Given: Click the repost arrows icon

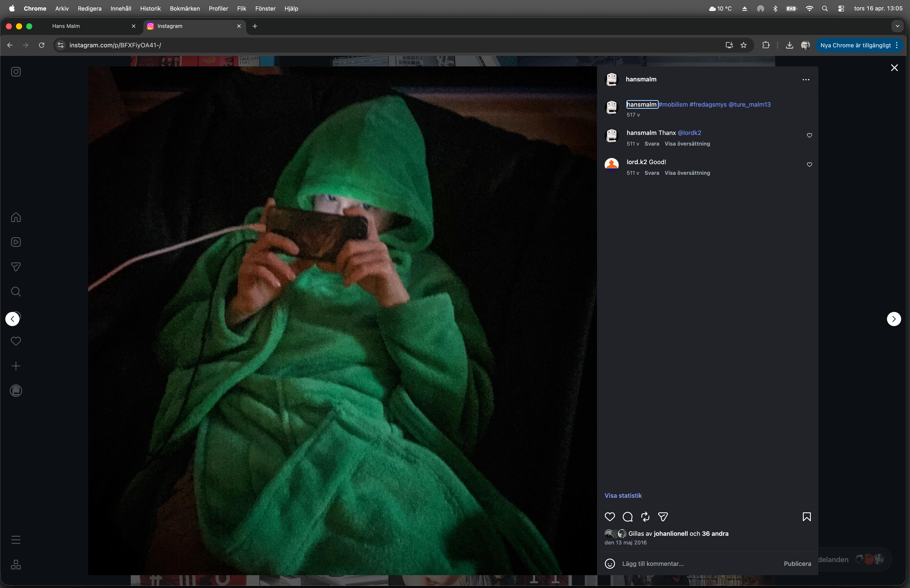Looking at the screenshot, I should (645, 517).
